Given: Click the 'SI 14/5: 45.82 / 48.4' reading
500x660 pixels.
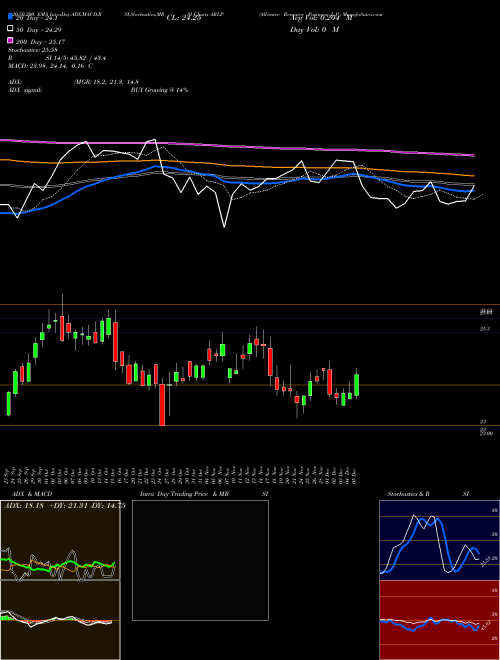Looking at the screenshot, I should 76,58.
